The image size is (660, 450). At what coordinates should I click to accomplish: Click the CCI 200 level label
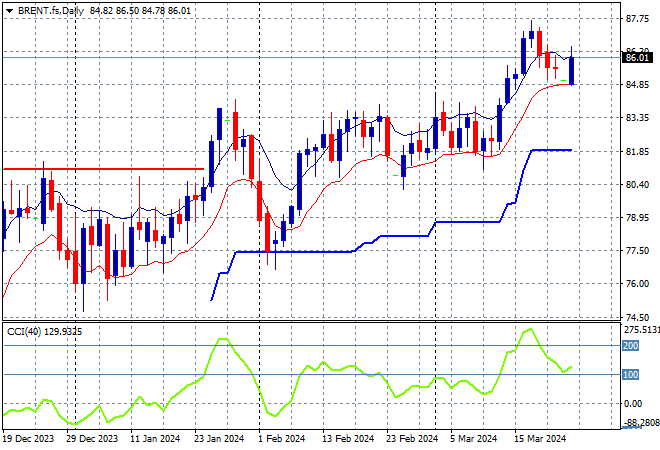point(631,346)
